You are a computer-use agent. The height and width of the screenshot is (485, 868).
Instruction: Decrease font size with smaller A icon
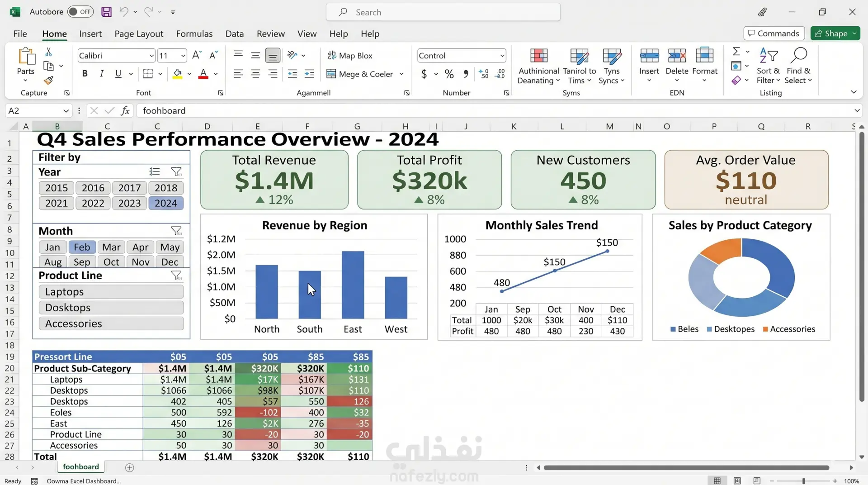tap(214, 55)
